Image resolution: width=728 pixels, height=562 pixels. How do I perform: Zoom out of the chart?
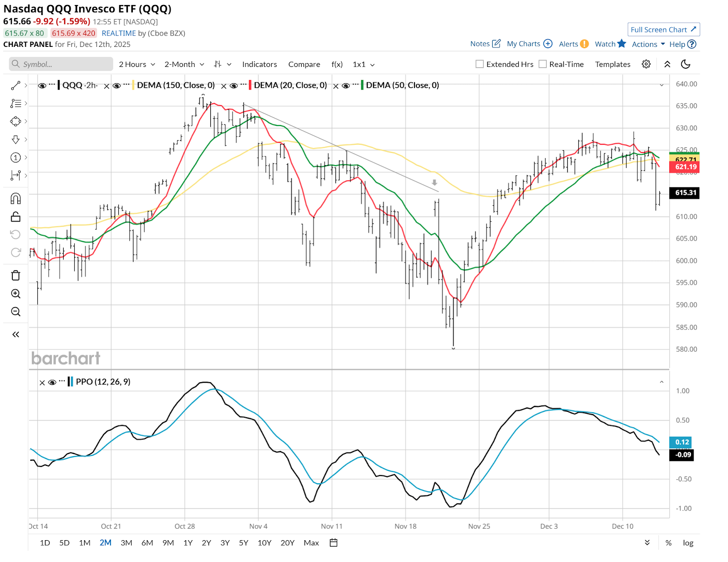pos(15,312)
